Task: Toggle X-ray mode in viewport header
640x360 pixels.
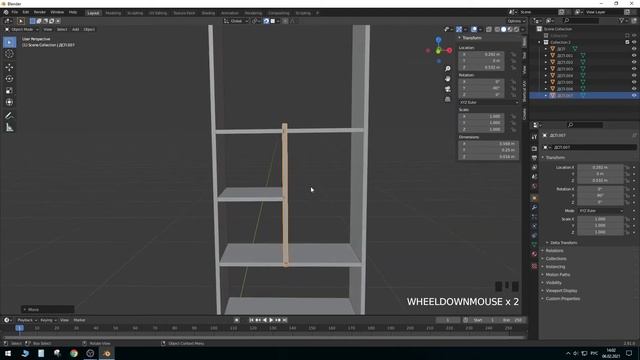Action: (489, 29)
